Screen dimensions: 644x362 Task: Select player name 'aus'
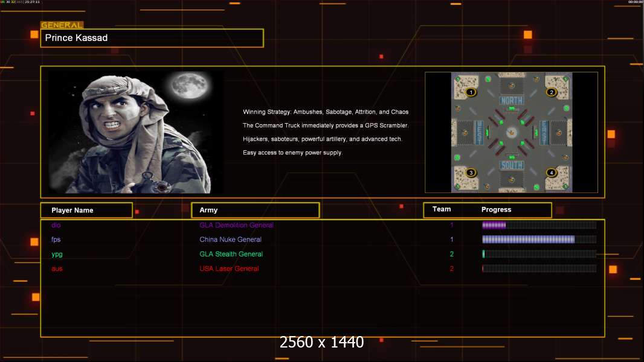[x=57, y=269]
